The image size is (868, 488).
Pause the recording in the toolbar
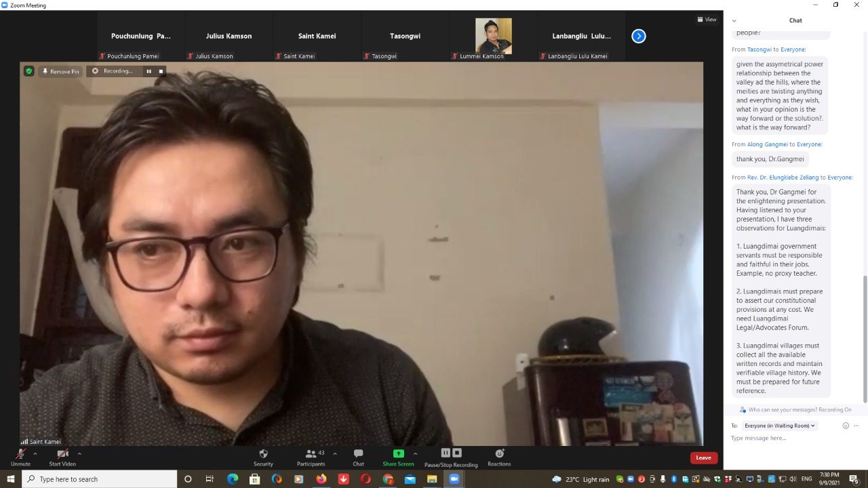pyautogui.click(x=446, y=453)
